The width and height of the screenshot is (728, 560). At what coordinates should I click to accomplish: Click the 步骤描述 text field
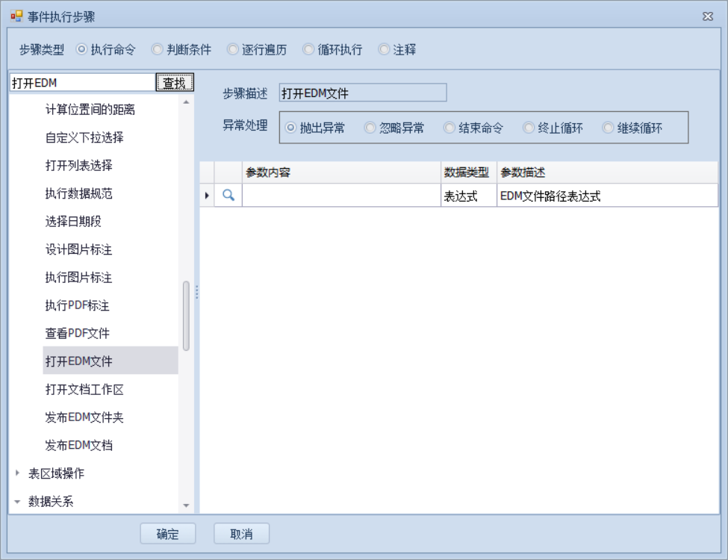362,93
